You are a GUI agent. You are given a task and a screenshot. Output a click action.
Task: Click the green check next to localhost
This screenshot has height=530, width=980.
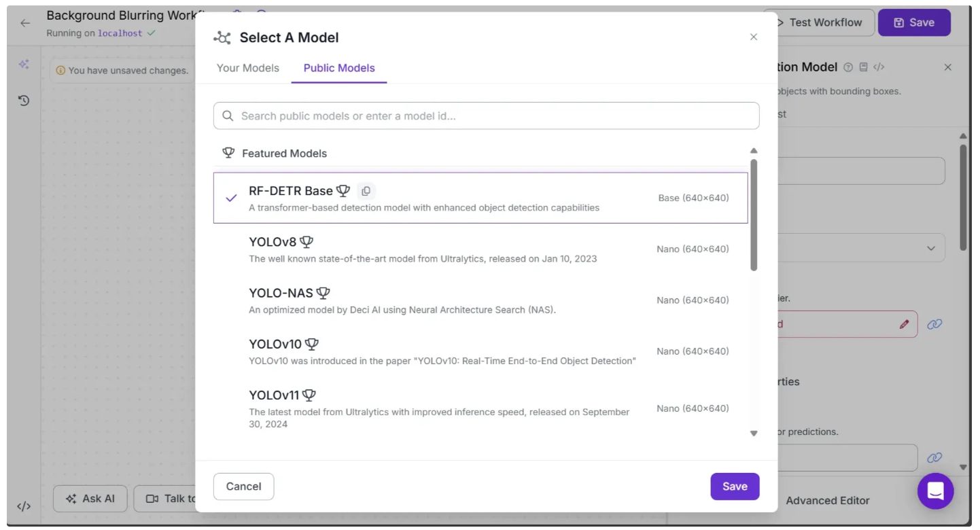pyautogui.click(x=151, y=33)
